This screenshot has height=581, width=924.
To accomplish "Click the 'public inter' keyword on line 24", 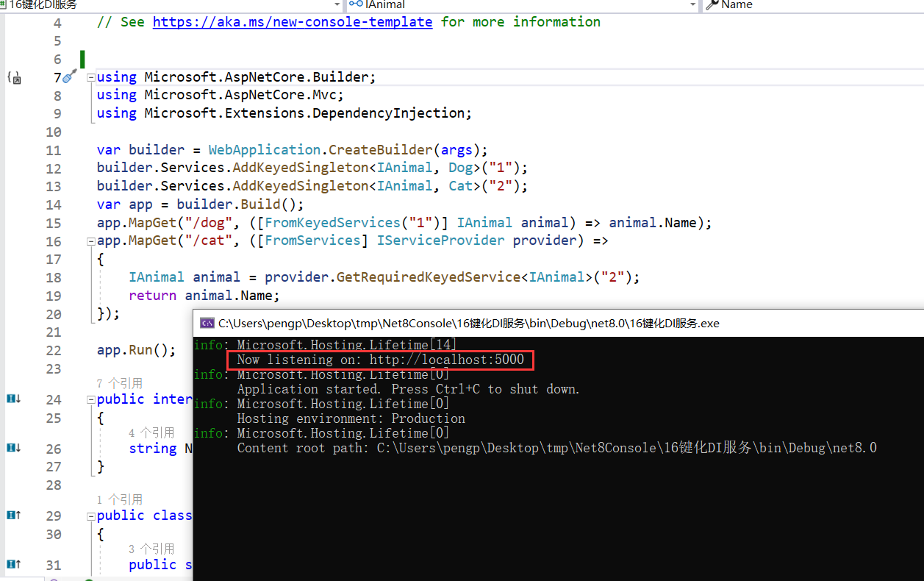I will point(145,399).
